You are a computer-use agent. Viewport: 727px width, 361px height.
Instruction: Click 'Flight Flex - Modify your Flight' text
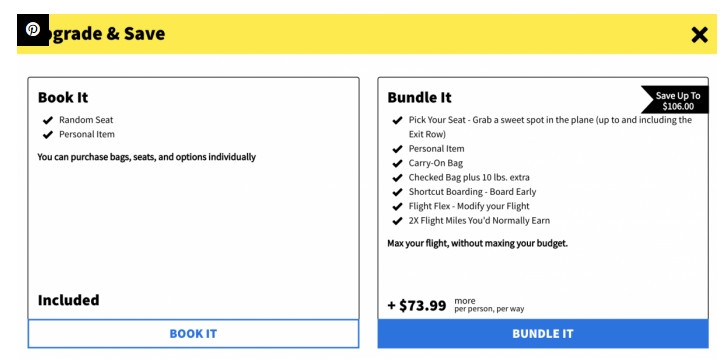coord(469,206)
